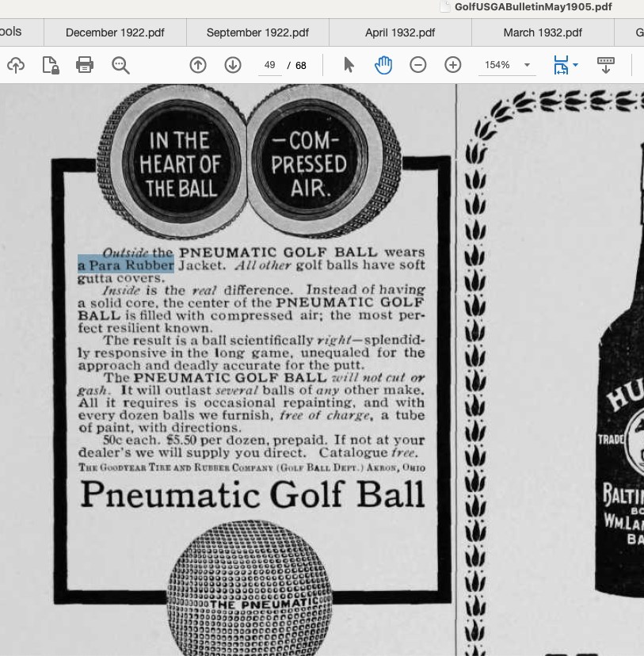Click the page number field showing 49
Image resolution: width=644 pixels, height=656 pixels.
(x=270, y=65)
